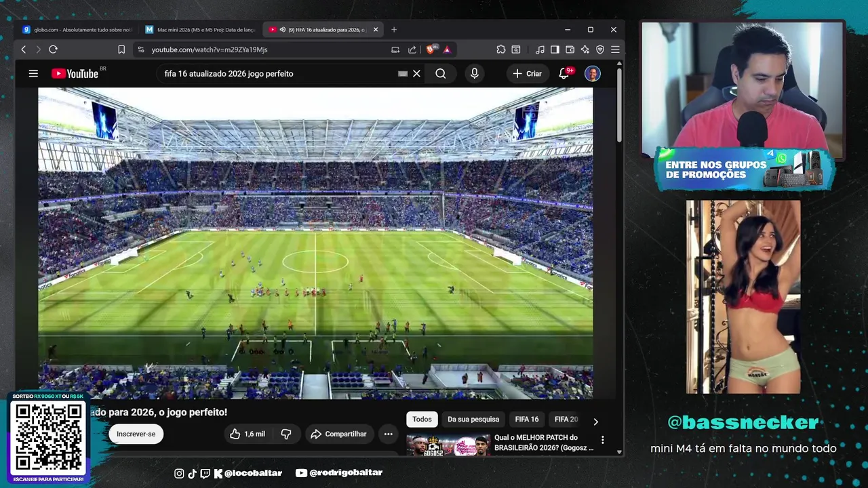Click the Compartilhar share button

tap(338, 434)
